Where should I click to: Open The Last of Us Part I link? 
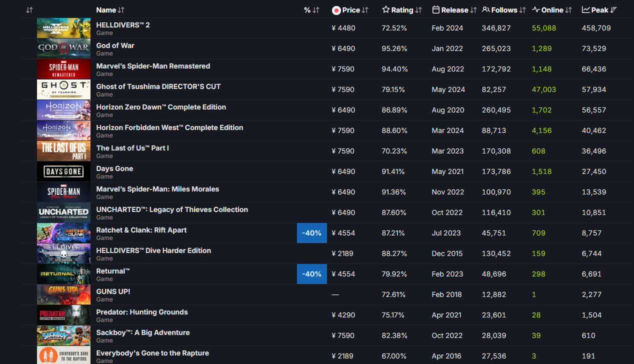coord(132,148)
